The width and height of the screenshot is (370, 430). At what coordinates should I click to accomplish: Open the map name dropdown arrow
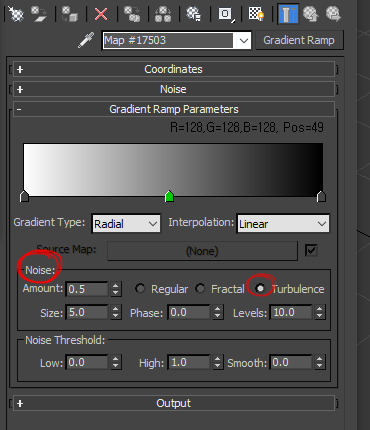pyautogui.click(x=244, y=41)
